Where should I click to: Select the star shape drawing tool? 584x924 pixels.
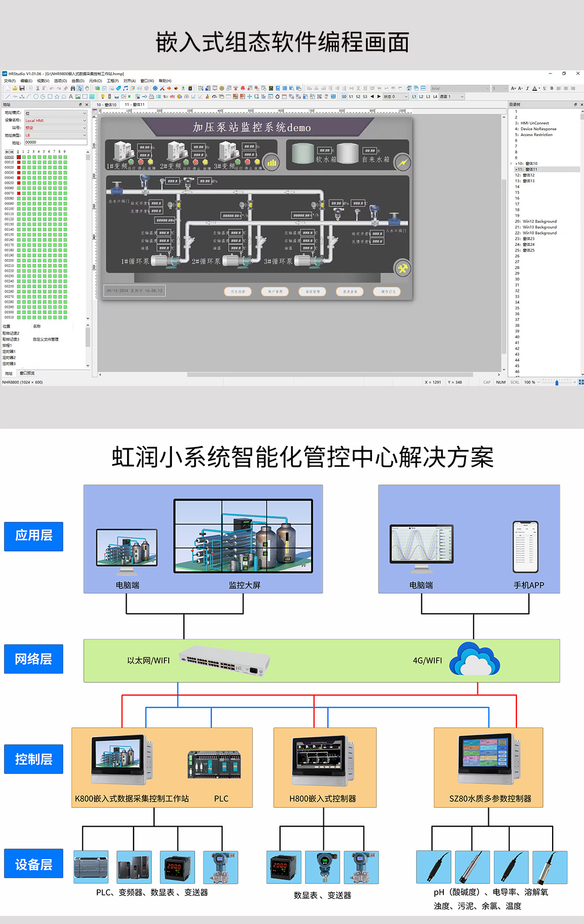(57, 97)
